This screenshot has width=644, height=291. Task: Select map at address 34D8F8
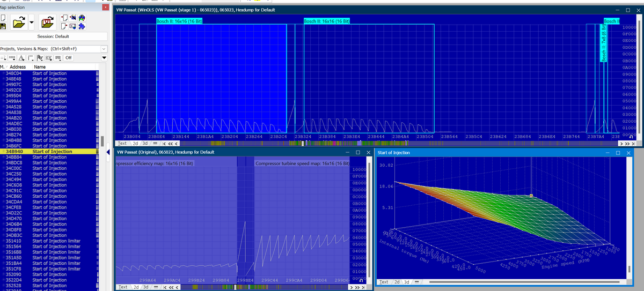point(50,230)
